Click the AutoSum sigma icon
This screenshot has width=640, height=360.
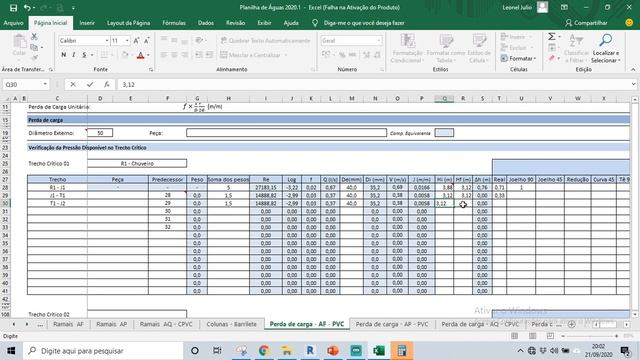(x=551, y=37)
